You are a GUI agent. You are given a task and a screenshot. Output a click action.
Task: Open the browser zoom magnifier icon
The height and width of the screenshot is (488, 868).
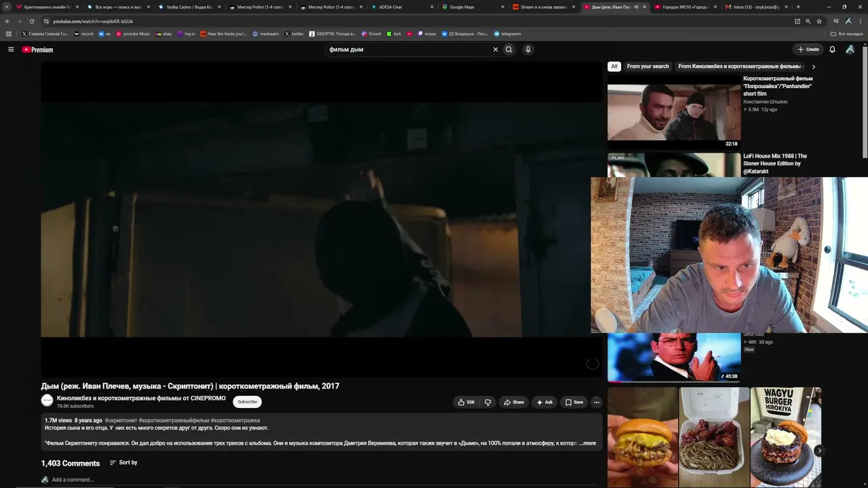click(x=808, y=21)
